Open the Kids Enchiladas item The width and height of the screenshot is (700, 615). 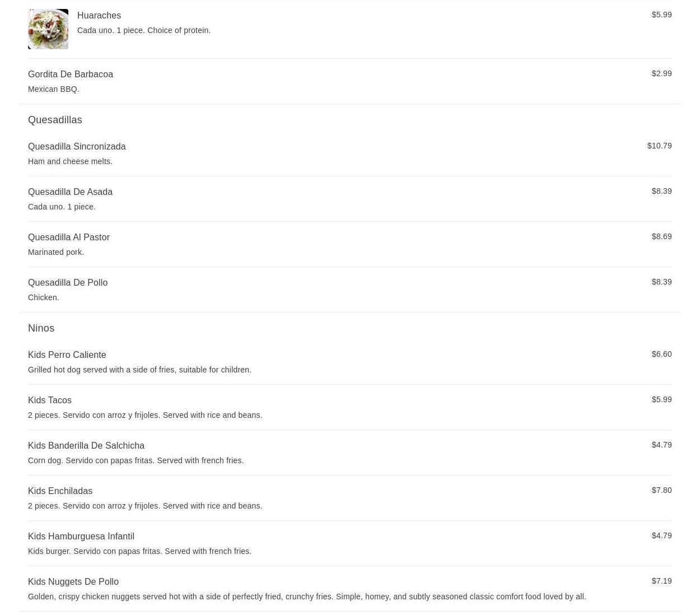349,498
